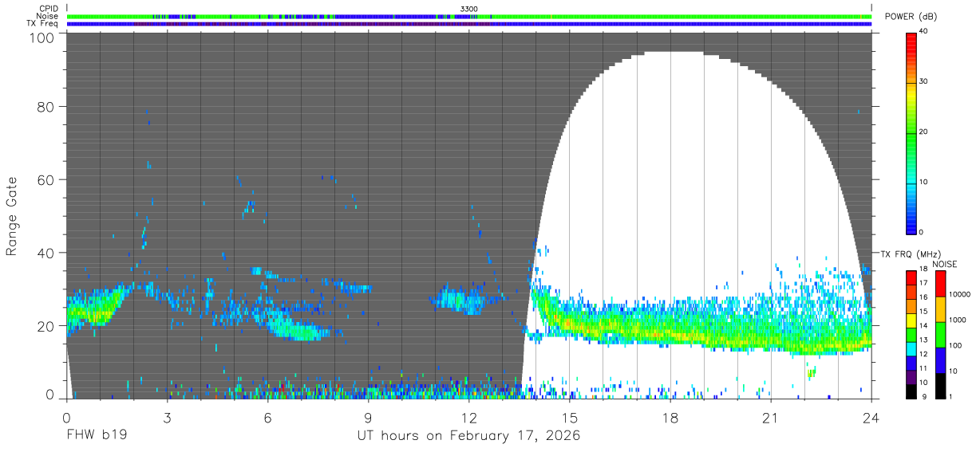The image size is (980, 452).
Task: Click y-axis tick label 40
Action: (47, 253)
